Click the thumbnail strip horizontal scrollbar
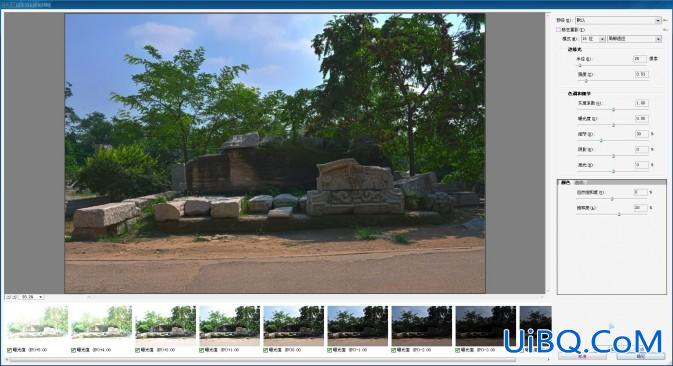This screenshot has width=673, height=366. click(x=262, y=360)
